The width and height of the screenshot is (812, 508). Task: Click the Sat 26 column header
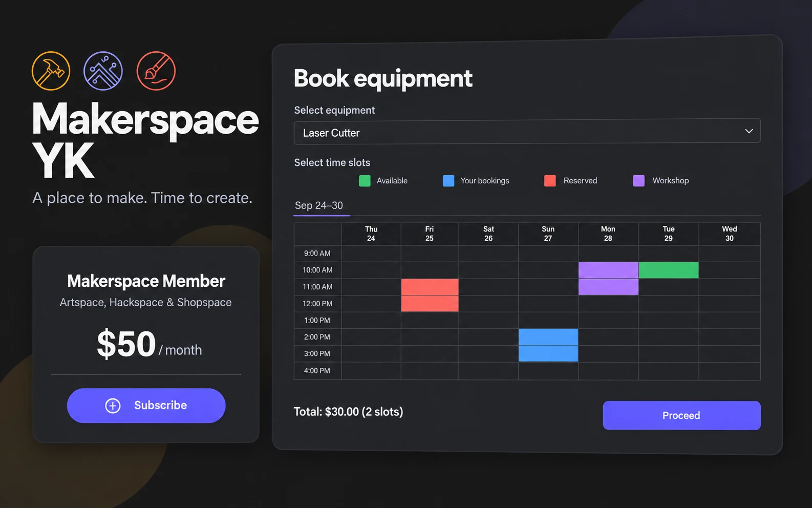[x=488, y=234]
